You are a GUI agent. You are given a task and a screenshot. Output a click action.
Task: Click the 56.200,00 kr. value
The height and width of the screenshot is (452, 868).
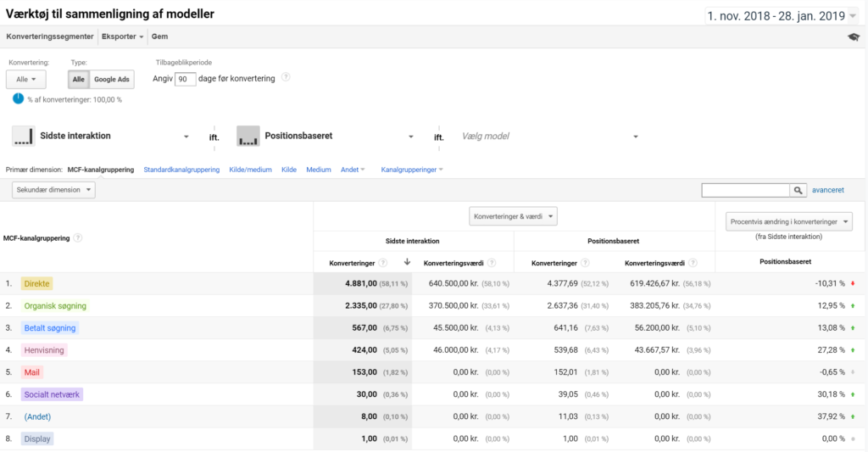point(657,328)
